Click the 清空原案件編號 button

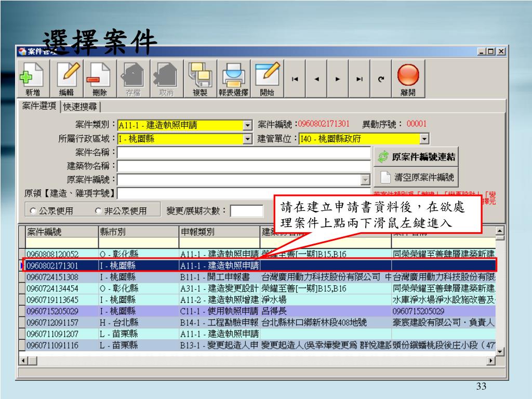tap(416, 177)
